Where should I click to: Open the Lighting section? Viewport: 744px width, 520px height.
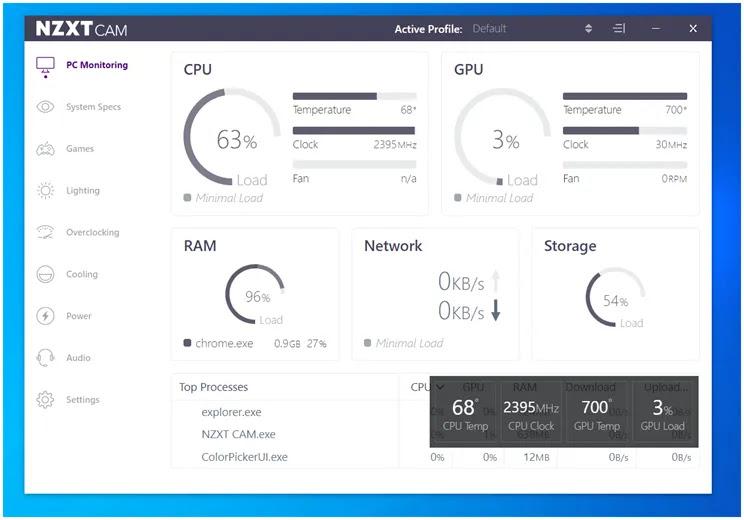[83, 190]
